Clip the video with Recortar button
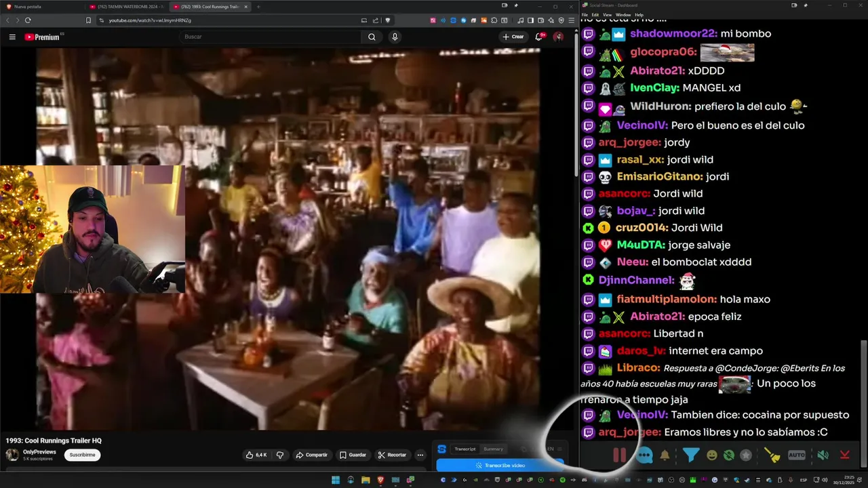The width and height of the screenshot is (868, 488). [393, 455]
